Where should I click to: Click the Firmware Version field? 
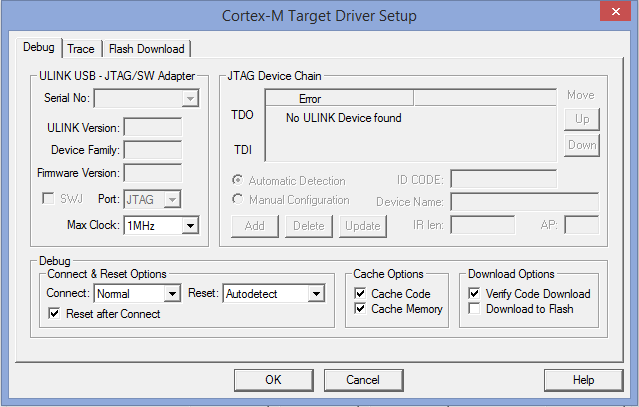click(153, 173)
